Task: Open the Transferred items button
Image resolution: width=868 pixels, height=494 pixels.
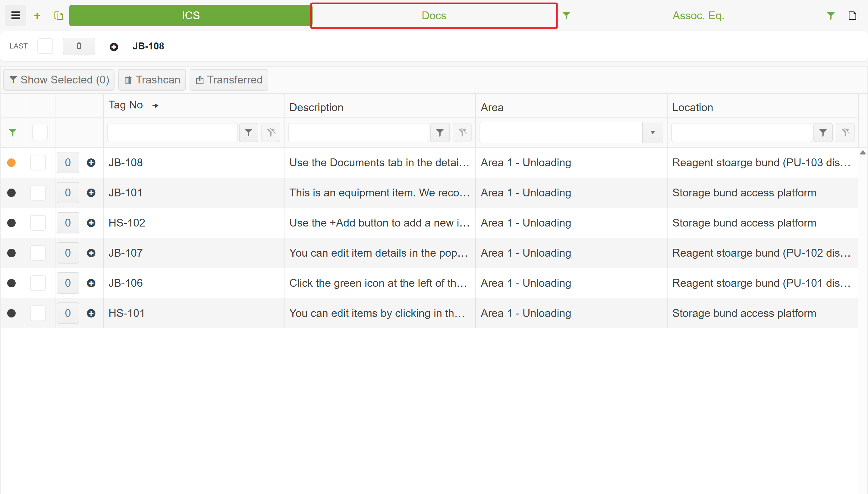Action: coord(229,80)
